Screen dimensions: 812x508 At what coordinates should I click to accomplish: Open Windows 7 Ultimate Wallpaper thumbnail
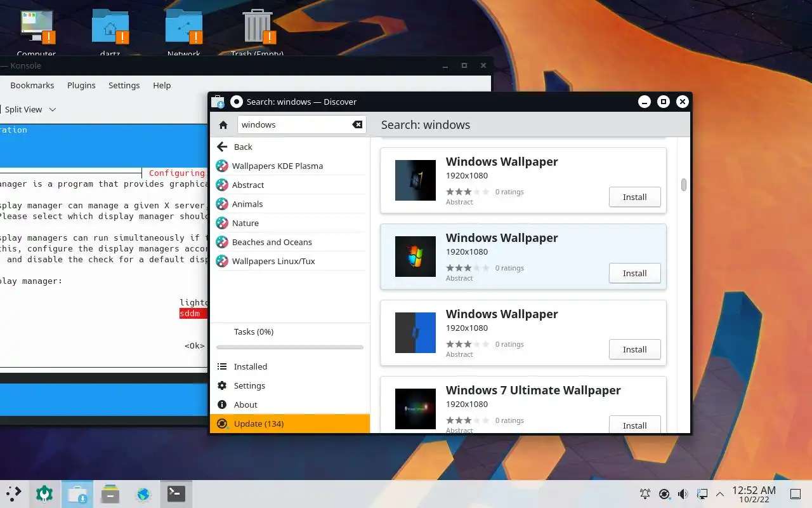pyautogui.click(x=416, y=409)
